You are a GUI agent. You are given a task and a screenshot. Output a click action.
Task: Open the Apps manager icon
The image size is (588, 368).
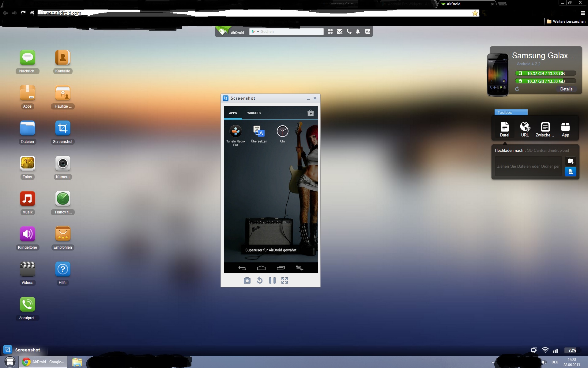(x=28, y=93)
